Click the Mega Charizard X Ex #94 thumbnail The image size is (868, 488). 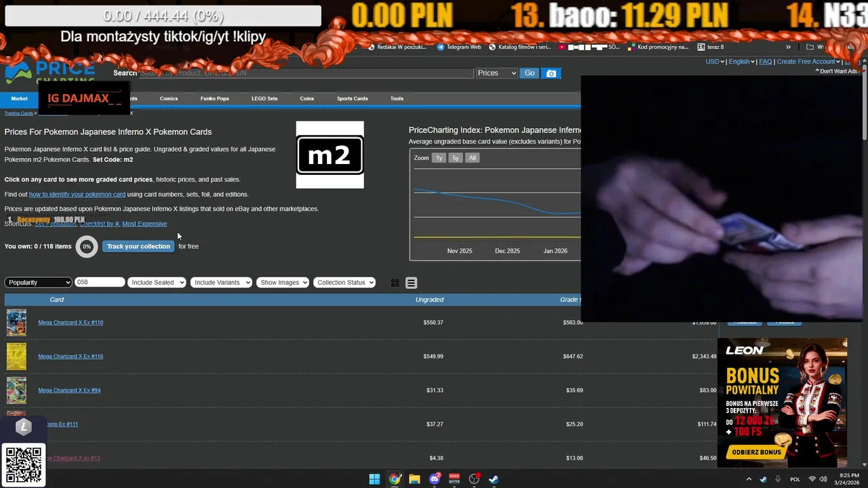tap(16, 390)
